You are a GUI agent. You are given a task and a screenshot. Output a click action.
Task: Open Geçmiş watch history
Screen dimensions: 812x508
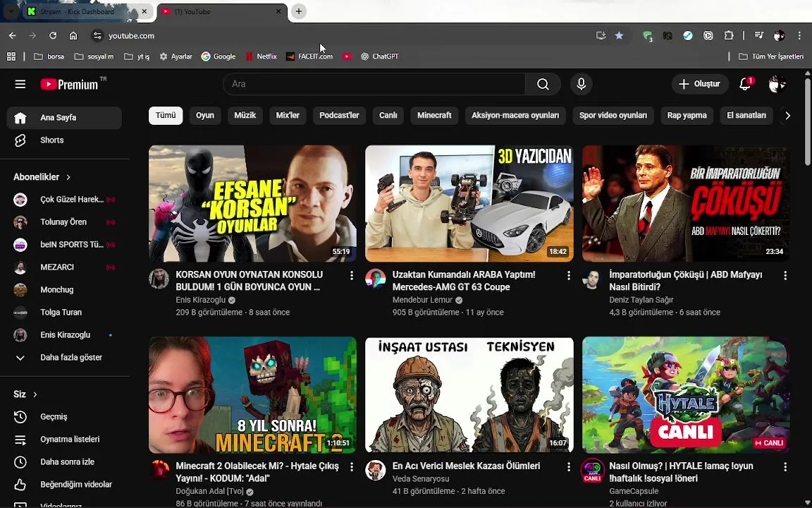tap(64, 417)
